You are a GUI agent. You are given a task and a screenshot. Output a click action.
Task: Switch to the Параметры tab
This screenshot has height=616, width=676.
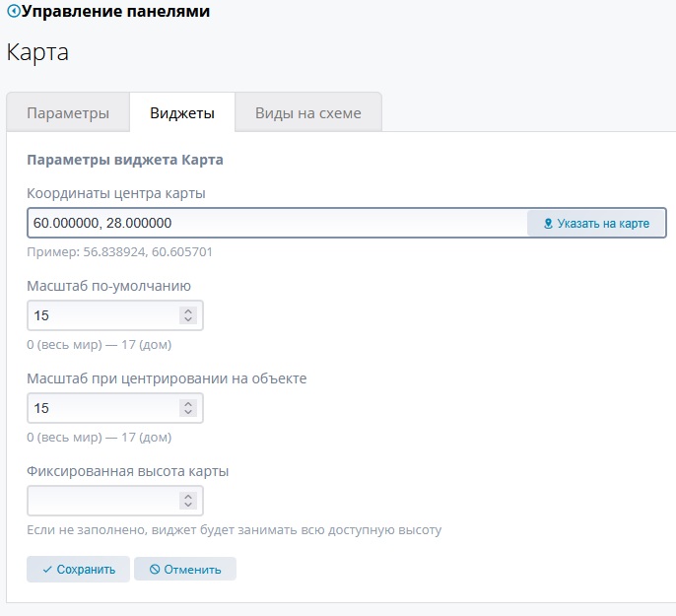click(67, 112)
